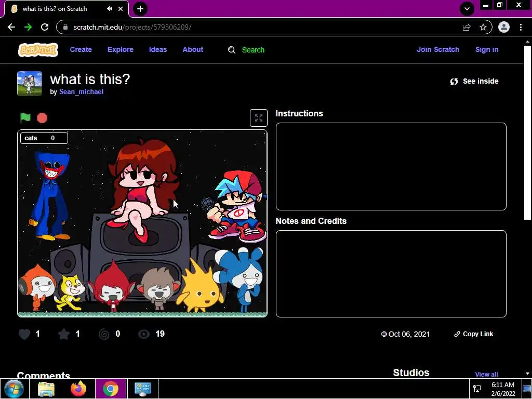Screen dimensions: 532x399
Task: Go to the Explore page
Action: (x=121, y=49)
